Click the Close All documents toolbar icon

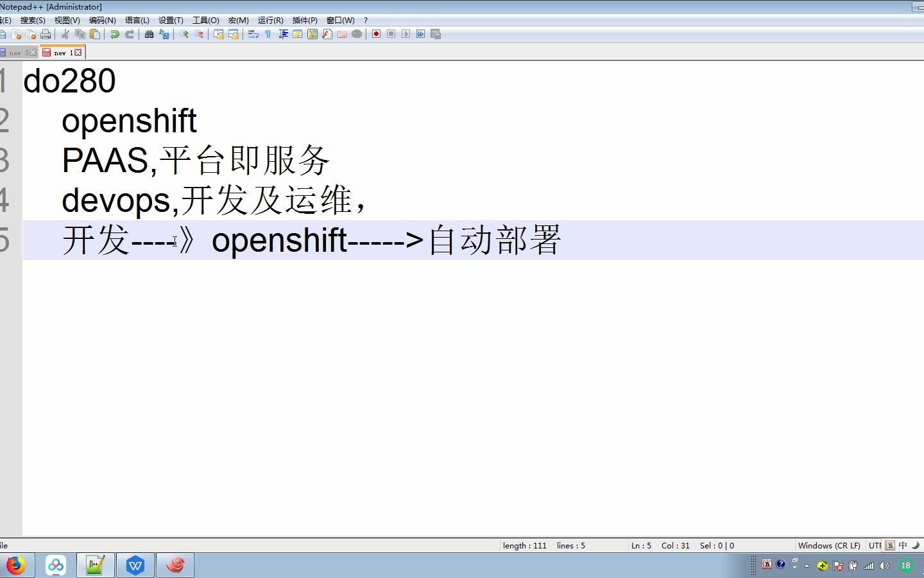pyautogui.click(x=31, y=34)
